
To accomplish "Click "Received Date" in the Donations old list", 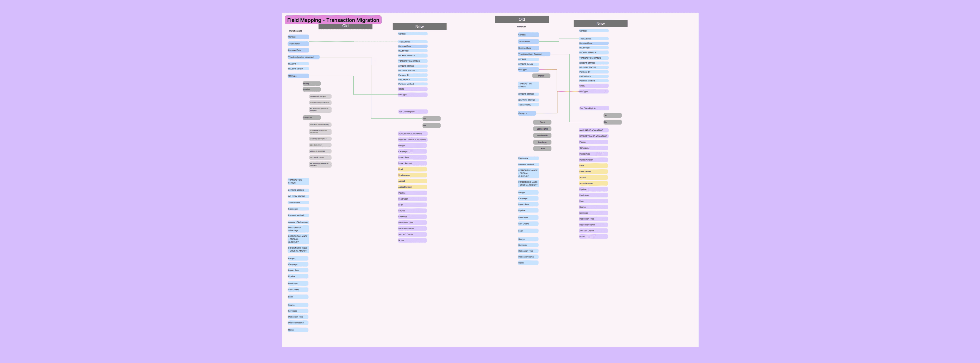I will click(x=298, y=50).
